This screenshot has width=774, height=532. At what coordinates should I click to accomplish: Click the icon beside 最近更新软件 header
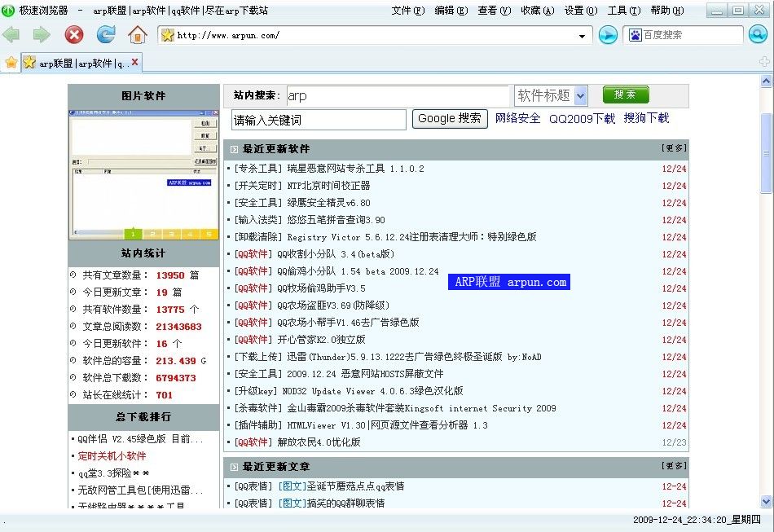pos(234,149)
